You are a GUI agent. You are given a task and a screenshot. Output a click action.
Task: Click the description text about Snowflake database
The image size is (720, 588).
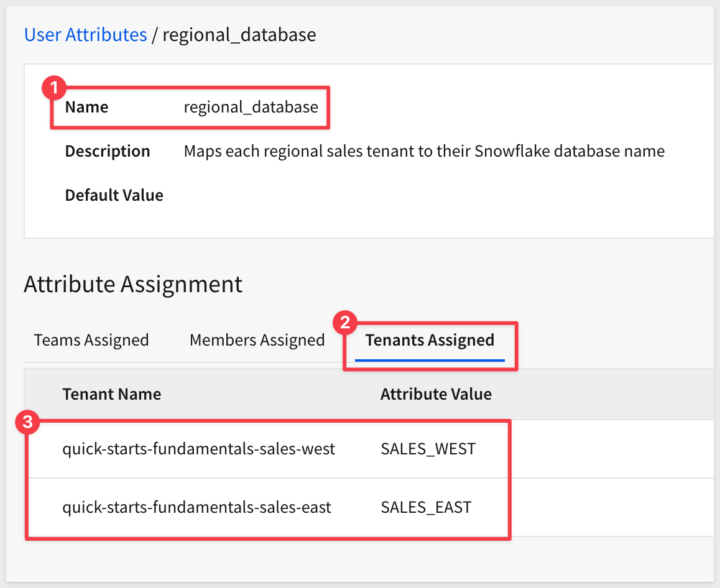(x=424, y=151)
